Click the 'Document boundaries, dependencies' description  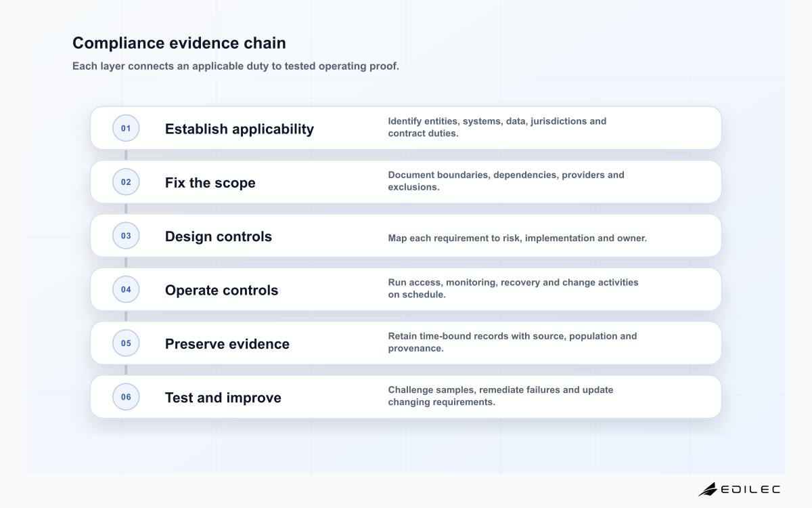(x=506, y=181)
